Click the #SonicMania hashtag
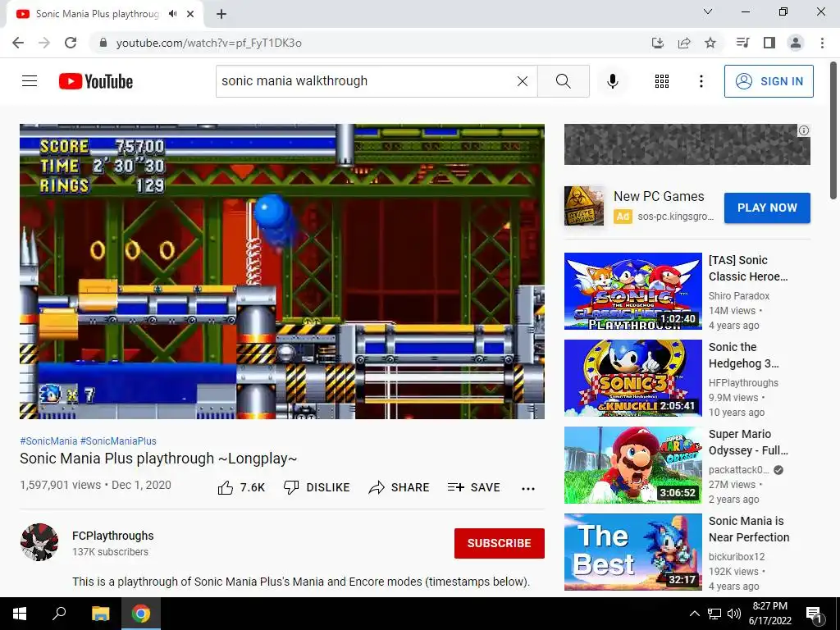 48,441
